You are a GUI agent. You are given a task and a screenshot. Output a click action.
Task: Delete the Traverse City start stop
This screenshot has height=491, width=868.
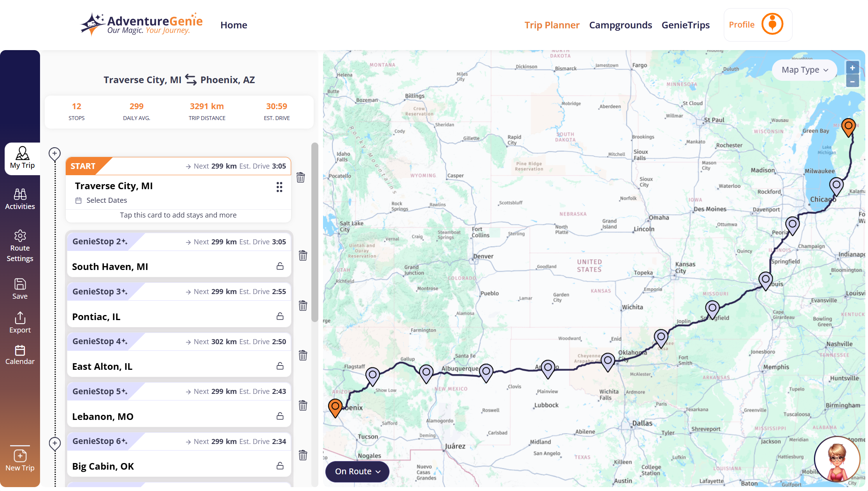click(300, 178)
